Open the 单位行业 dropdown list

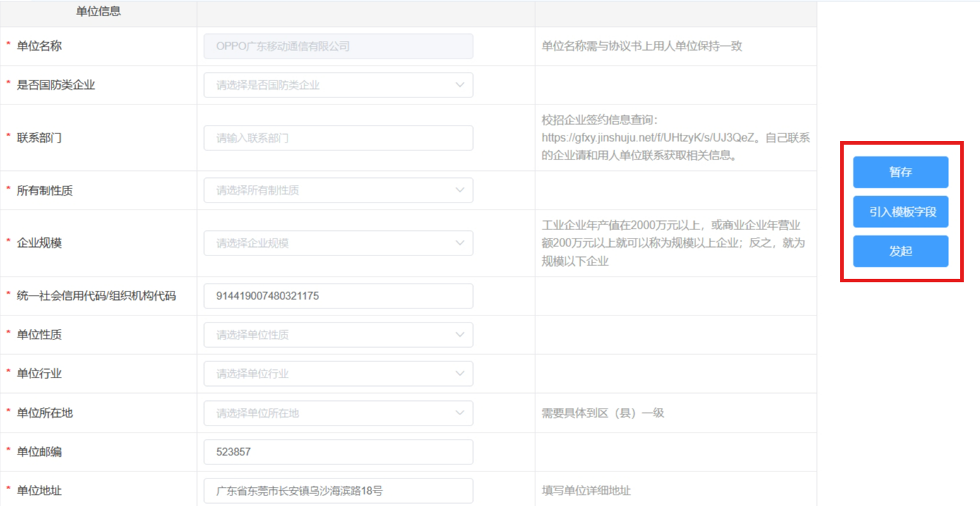pyautogui.click(x=338, y=374)
